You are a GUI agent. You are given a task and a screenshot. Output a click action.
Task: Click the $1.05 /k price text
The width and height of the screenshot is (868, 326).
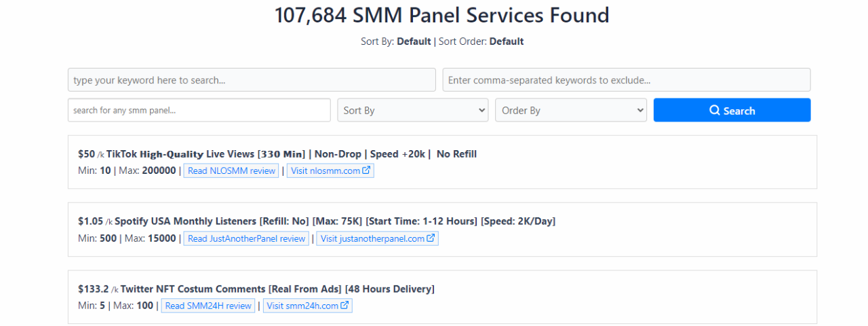(95, 221)
